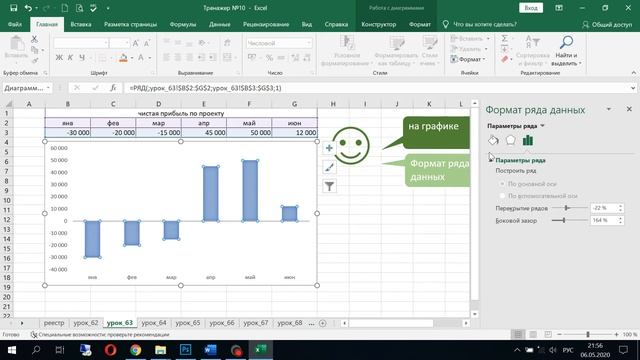Click the AutoSum sigma icon
This screenshot has height=360, width=640.
click(x=504, y=38)
